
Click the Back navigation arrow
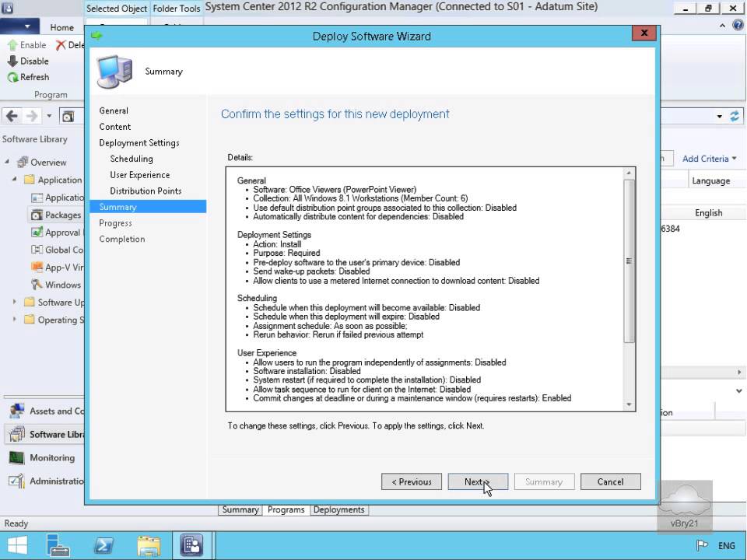click(x=12, y=116)
